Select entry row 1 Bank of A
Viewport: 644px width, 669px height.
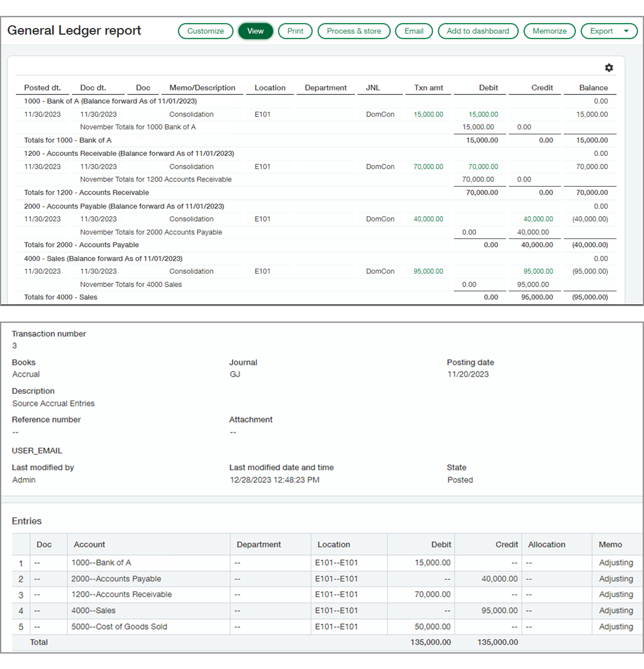[101, 562]
